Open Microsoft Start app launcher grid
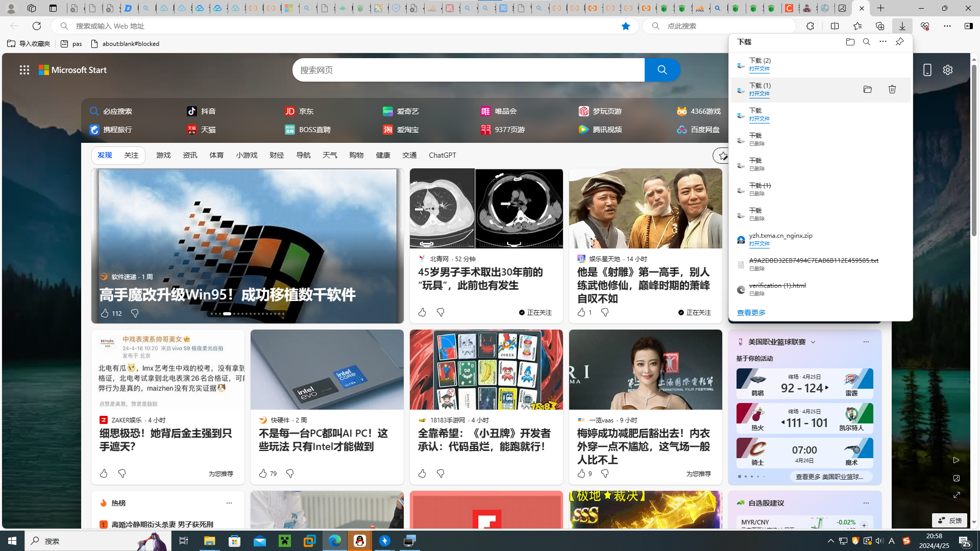This screenshot has width=980, height=551. pos(24,70)
